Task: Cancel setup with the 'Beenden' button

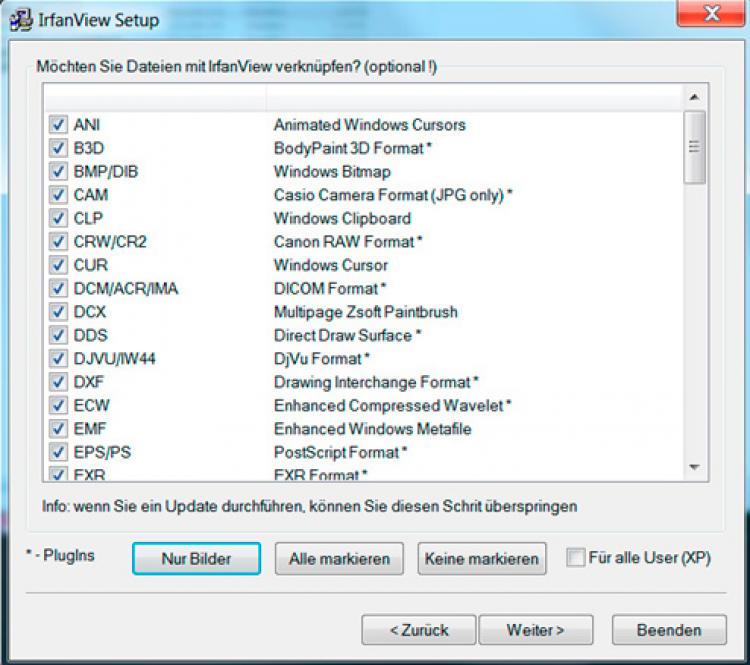Action: [x=669, y=630]
